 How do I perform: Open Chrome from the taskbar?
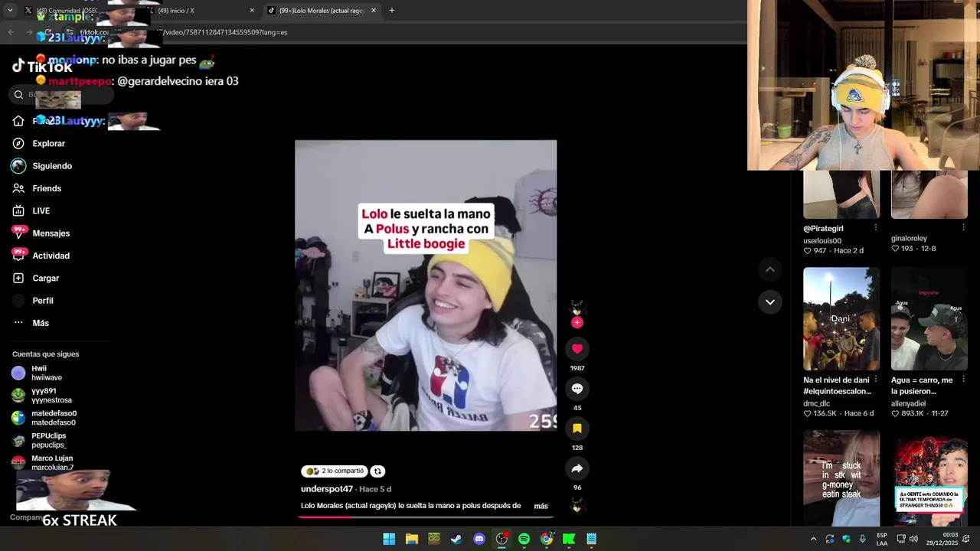click(x=547, y=539)
